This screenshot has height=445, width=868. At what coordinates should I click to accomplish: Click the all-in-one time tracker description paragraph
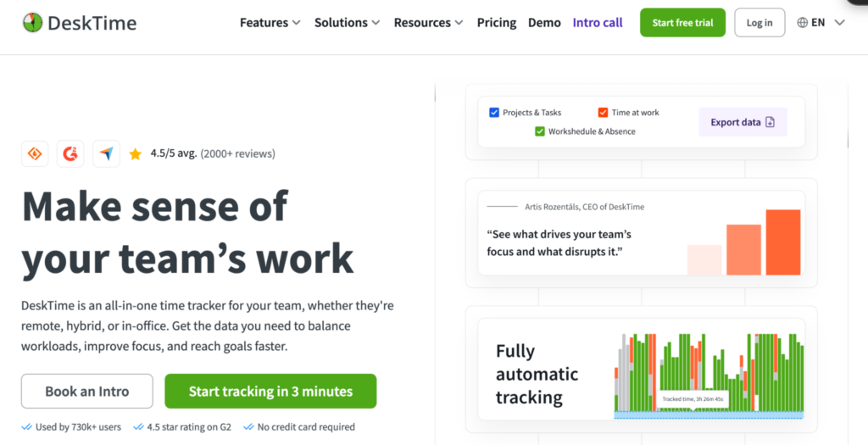tap(208, 326)
